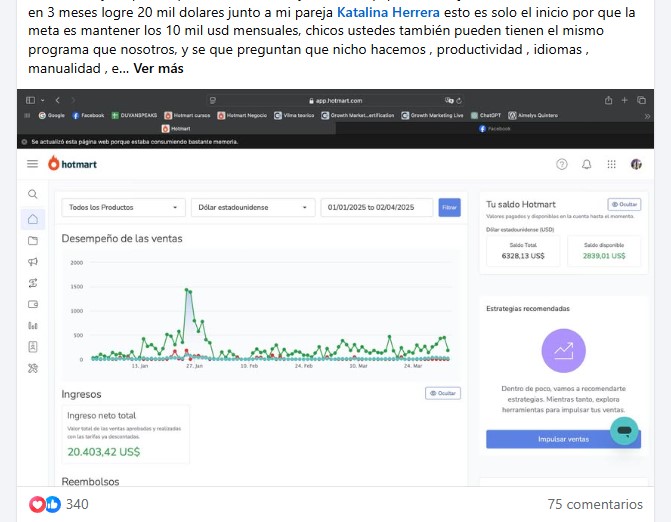Screen dimensions: 671x522
Task: Click the date range field 01/01/2025 to 02/04/2025
Action: 377,207
